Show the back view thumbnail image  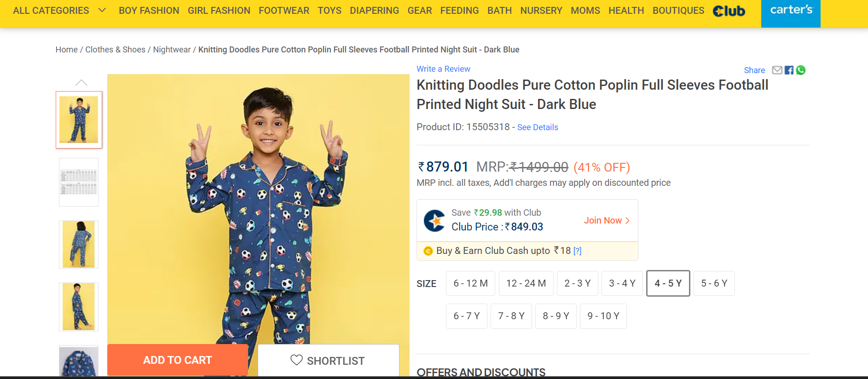click(x=79, y=244)
